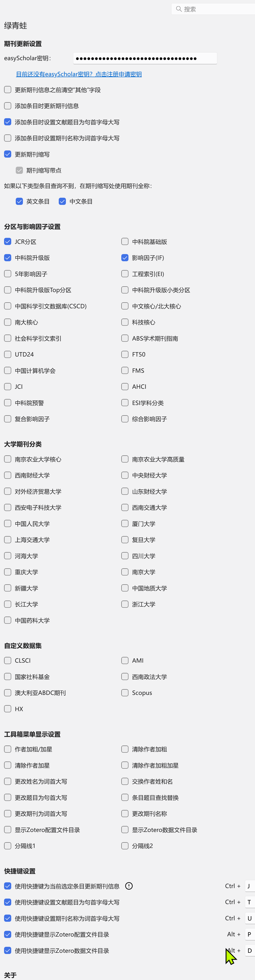The image size is (255, 980).
Task: Enable the 南京大学 journal classification
Action: point(125,572)
